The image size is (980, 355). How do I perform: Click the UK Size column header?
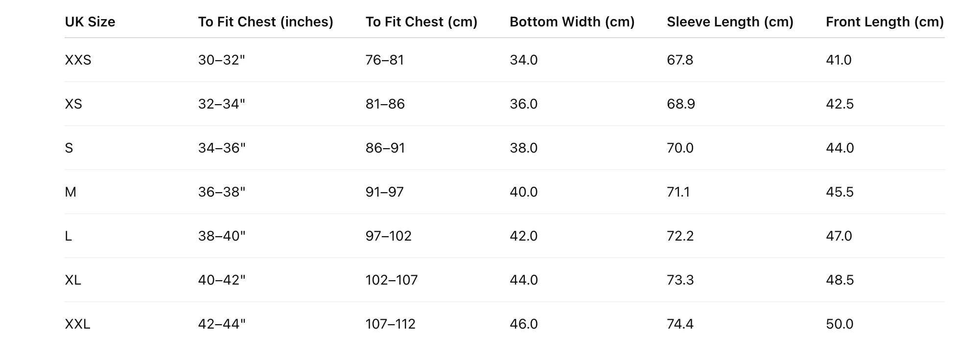90,22
